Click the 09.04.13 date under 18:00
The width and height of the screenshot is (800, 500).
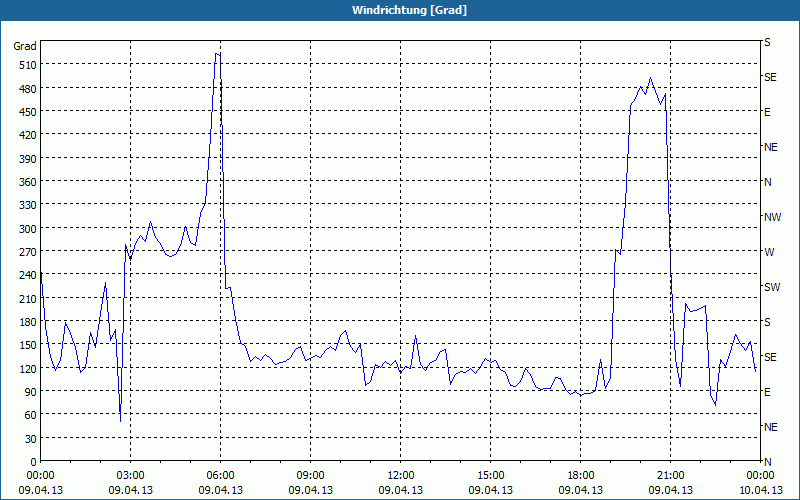coord(581,490)
